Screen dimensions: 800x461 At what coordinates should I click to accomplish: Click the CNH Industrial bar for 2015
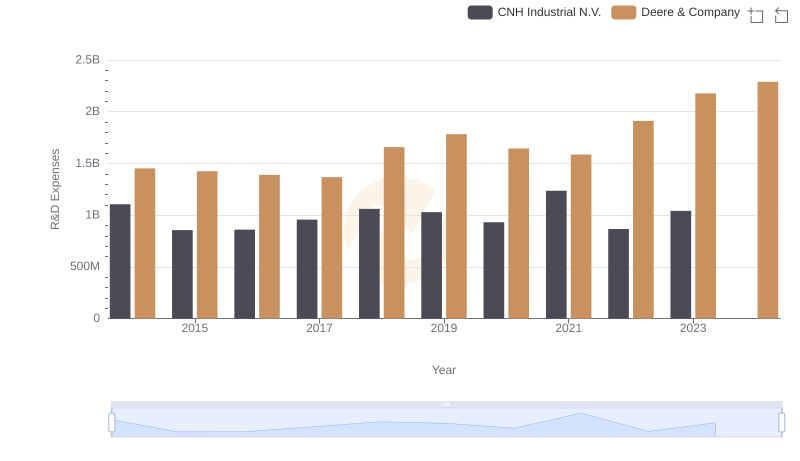pos(183,274)
